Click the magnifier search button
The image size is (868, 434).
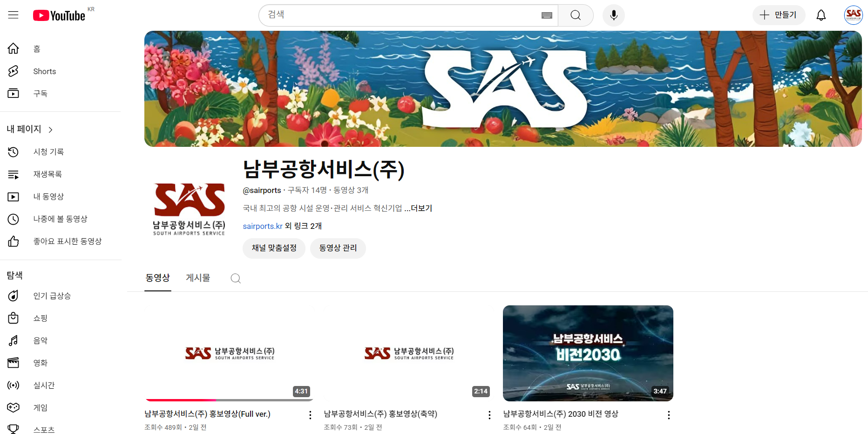click(576, 15)
